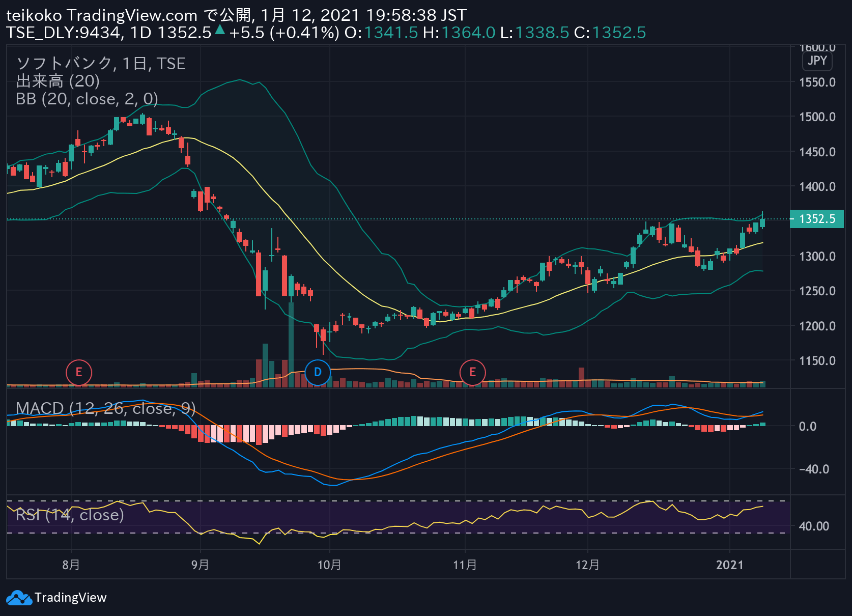Click the TradingView cloud logo icon
The height and width of the screenshot is (616, 852).
pos(19,598)
